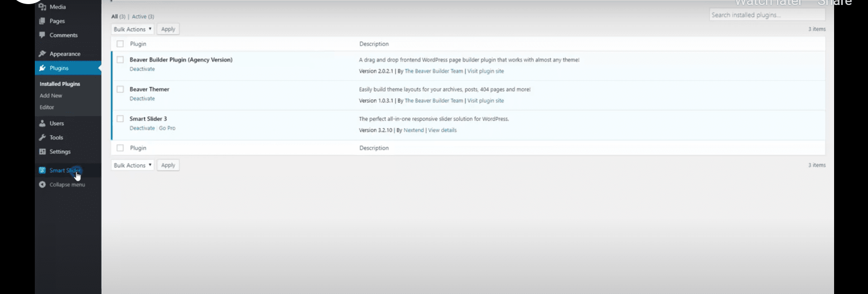This screenshot has height=294, width=868.
Task: Sort by the top Plugin column header
Action: pos(138,44)
